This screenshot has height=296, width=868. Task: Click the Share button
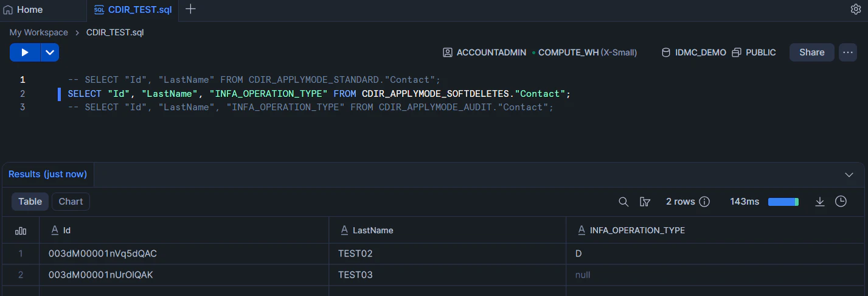pyautogui.click(x=811, y=52)
